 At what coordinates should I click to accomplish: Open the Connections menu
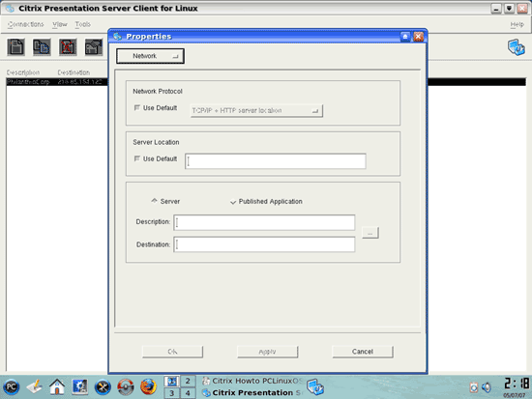coord(26,24)
